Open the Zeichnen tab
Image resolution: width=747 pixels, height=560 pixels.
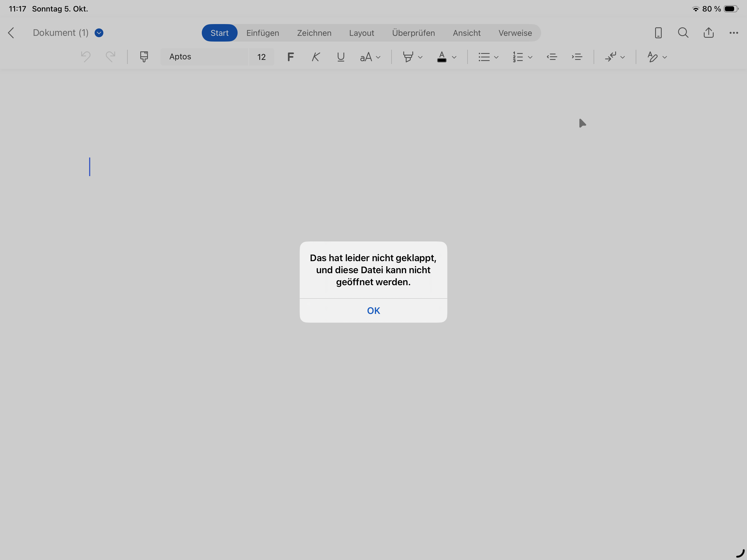[314, 33]
